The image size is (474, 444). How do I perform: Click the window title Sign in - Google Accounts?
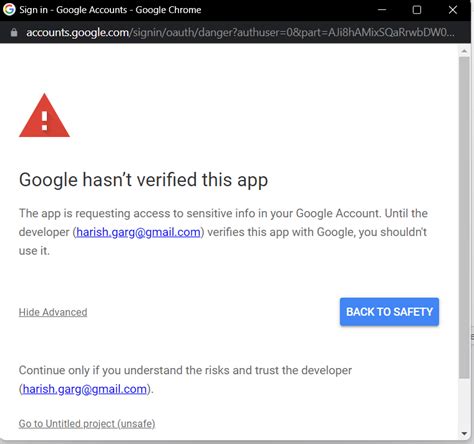tap(110, 10)
